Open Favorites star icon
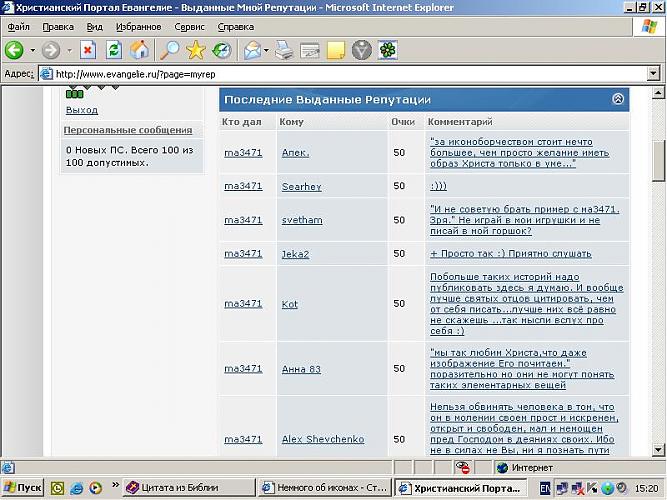667x500 pixels. [196, 49]
